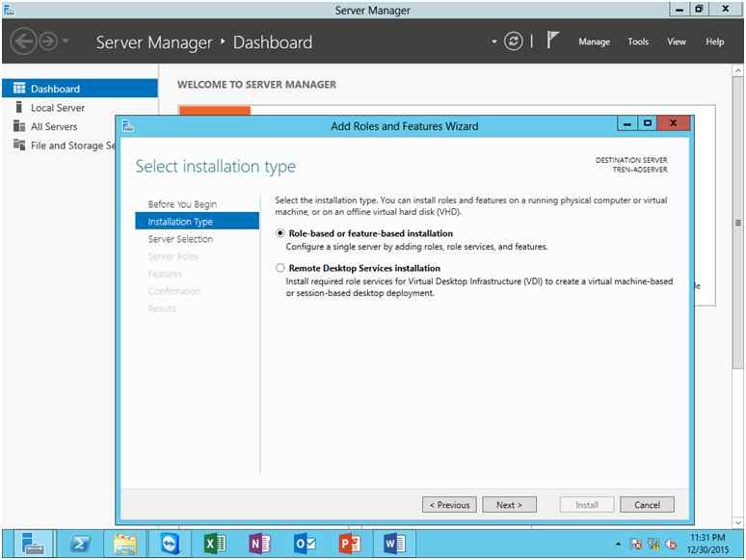Viewport: 746px width, 560px height.
Task: Open the Manage menu
Action: coord(595,41)
